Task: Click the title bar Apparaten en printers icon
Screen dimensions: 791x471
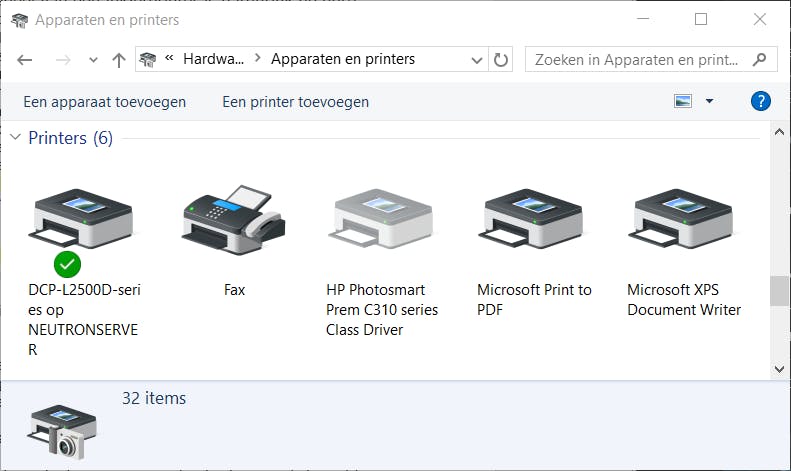Action: pos(20,20)
